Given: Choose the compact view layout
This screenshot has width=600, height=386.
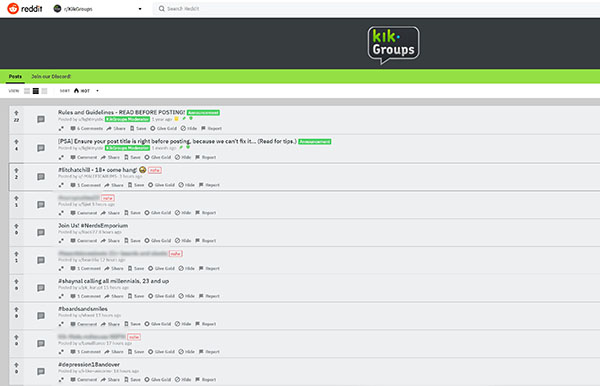Looking at the screenshot, I should (44, 91).
